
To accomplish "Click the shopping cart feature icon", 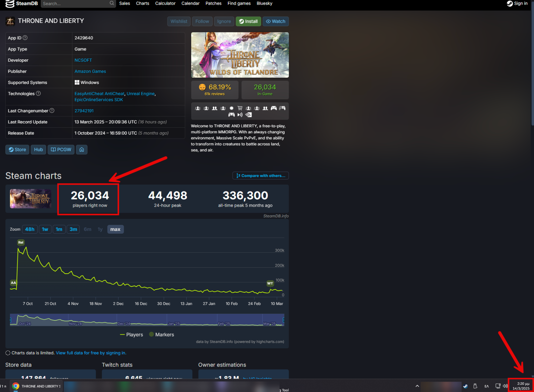I will coord(240,108).
